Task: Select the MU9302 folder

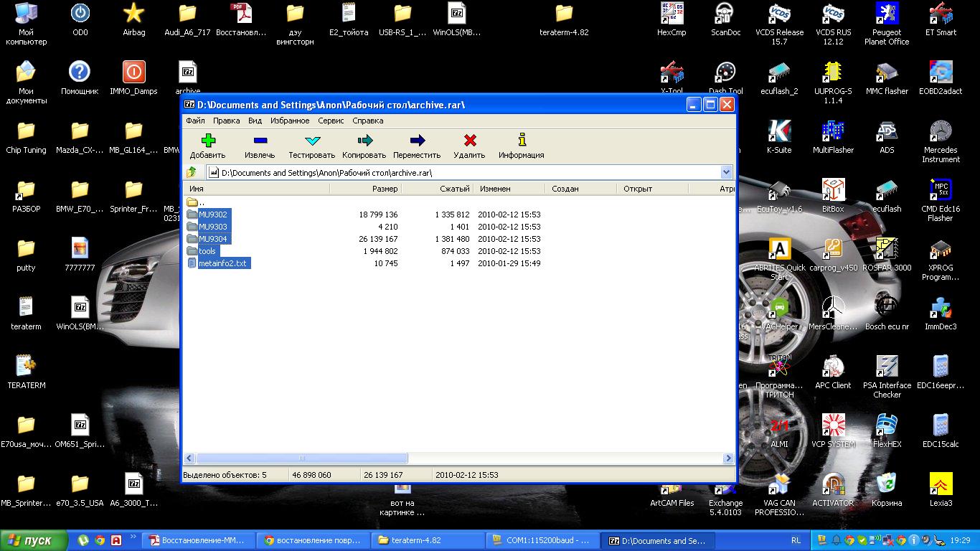Action: pos(213,215)
